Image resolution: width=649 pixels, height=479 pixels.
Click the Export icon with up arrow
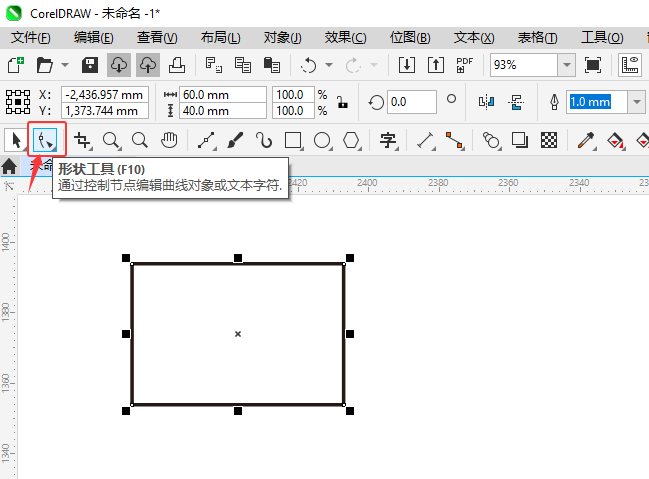click(x=436, y=65)
